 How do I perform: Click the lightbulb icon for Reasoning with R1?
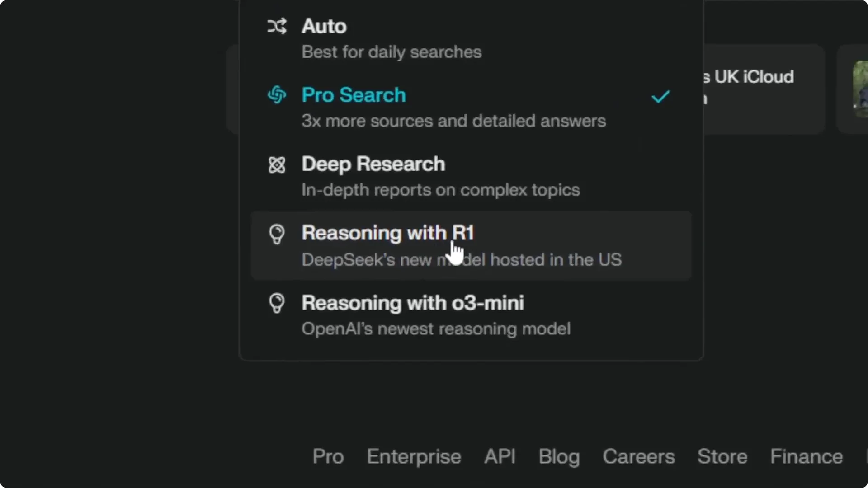click(277, 234)
